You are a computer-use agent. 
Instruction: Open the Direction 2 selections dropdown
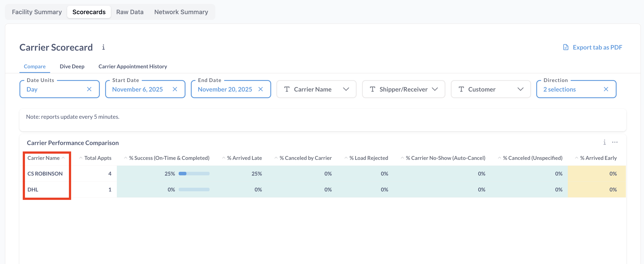[x=576, y=89]
